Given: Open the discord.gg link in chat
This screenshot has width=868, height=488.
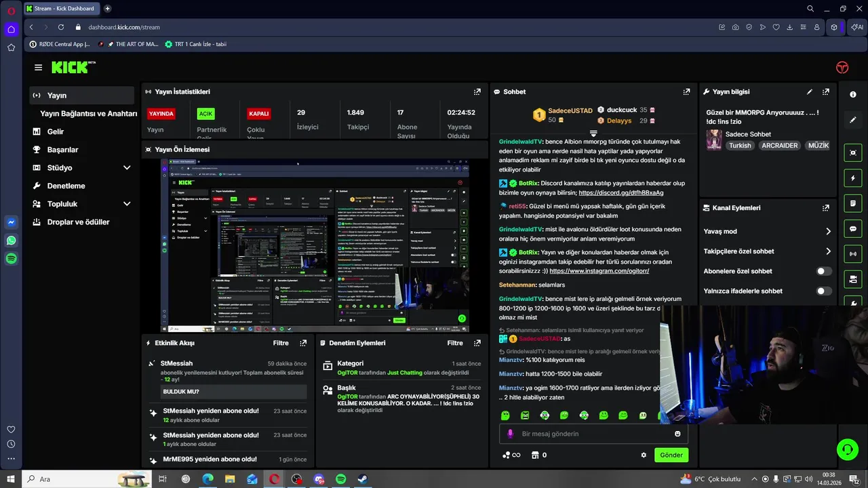Looking at the screenshot, I should pyautogui.click(x=621, y=192).
